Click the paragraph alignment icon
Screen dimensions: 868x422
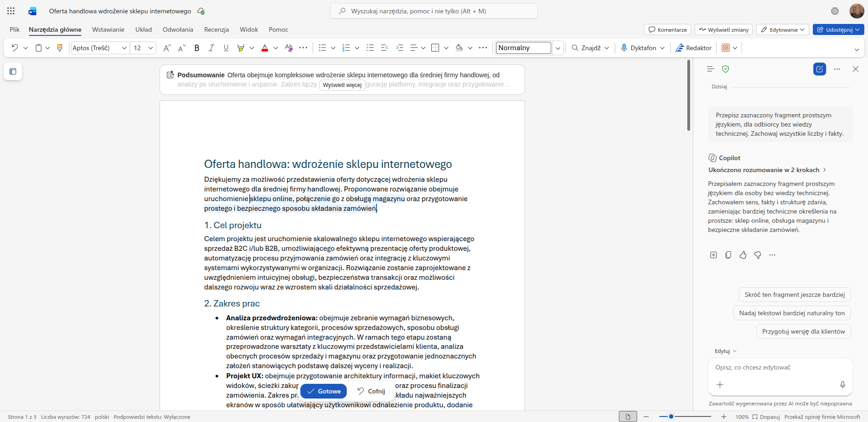click(414, 48)
